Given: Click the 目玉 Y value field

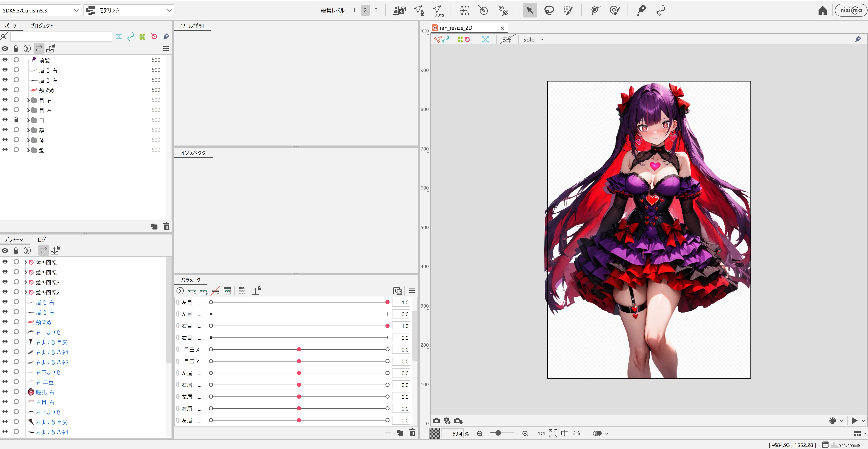Looking at the screenshot, I should coord(401,361).
